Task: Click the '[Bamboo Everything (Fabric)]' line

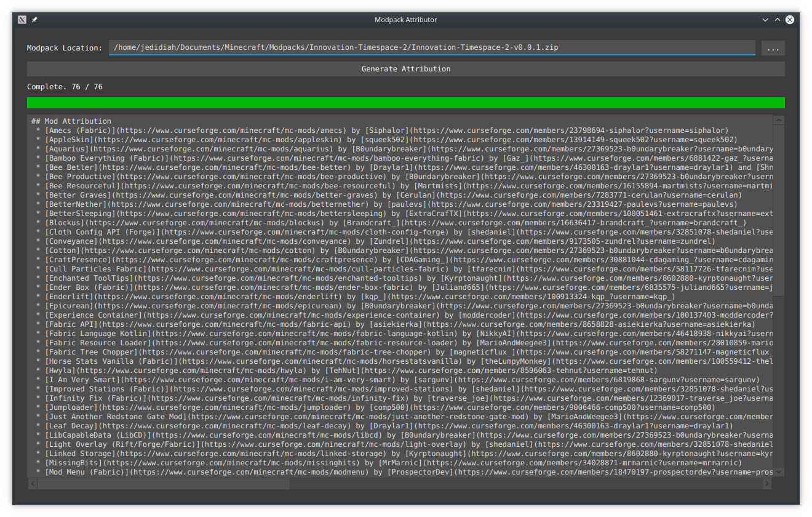Action: coord(404,158)
